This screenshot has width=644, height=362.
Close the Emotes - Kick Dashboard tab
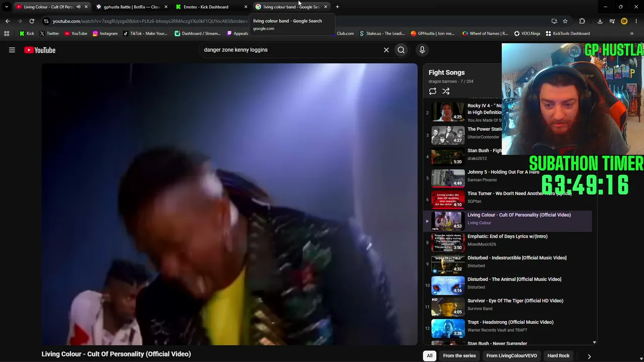point(246,7)
